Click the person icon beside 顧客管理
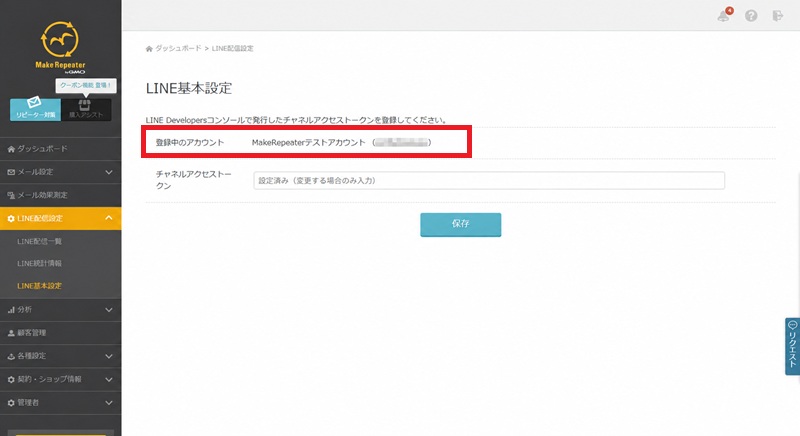This screenshot has width=800, height=436. point(11,333)
